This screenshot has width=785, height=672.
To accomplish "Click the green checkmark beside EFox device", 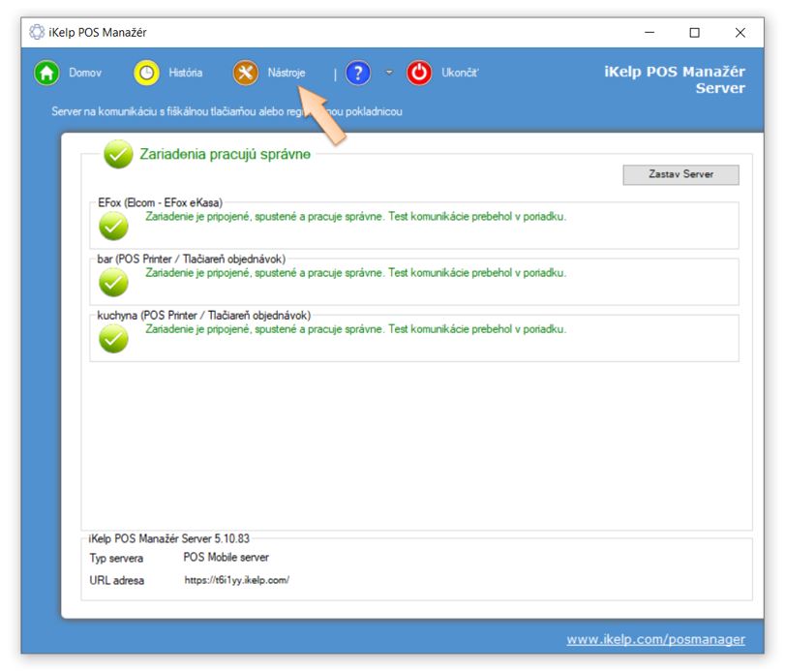I will [x=114, y=226].
